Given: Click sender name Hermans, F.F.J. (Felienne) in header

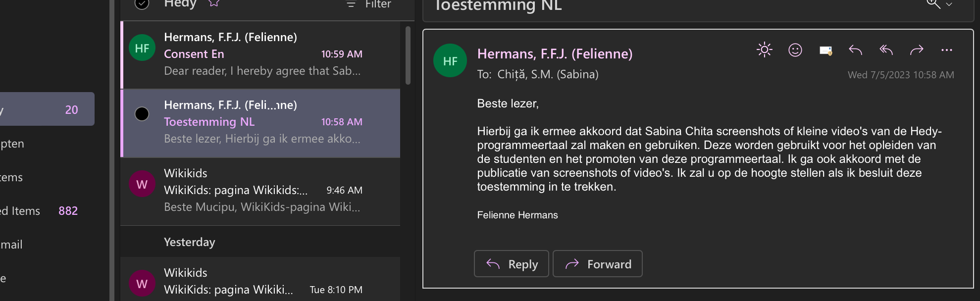Looking at the screenshot, I should [555, 53].
